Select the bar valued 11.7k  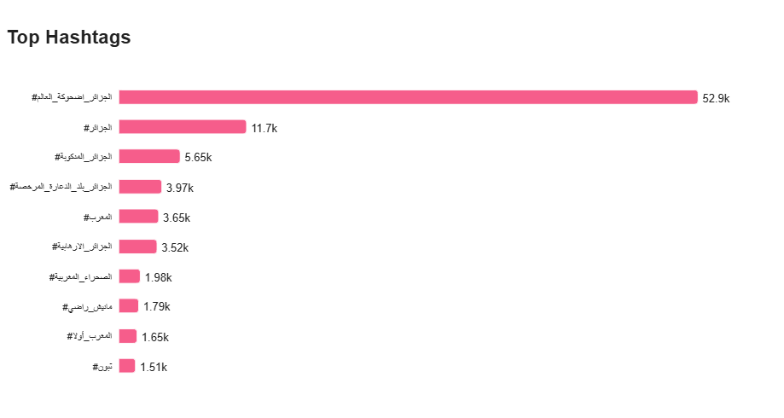[182, 127]
